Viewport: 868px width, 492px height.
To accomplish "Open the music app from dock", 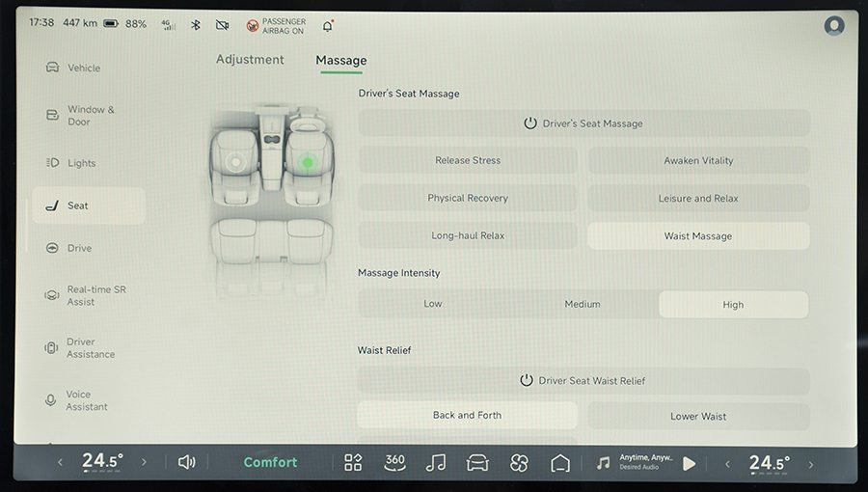I will coord(436,463).
